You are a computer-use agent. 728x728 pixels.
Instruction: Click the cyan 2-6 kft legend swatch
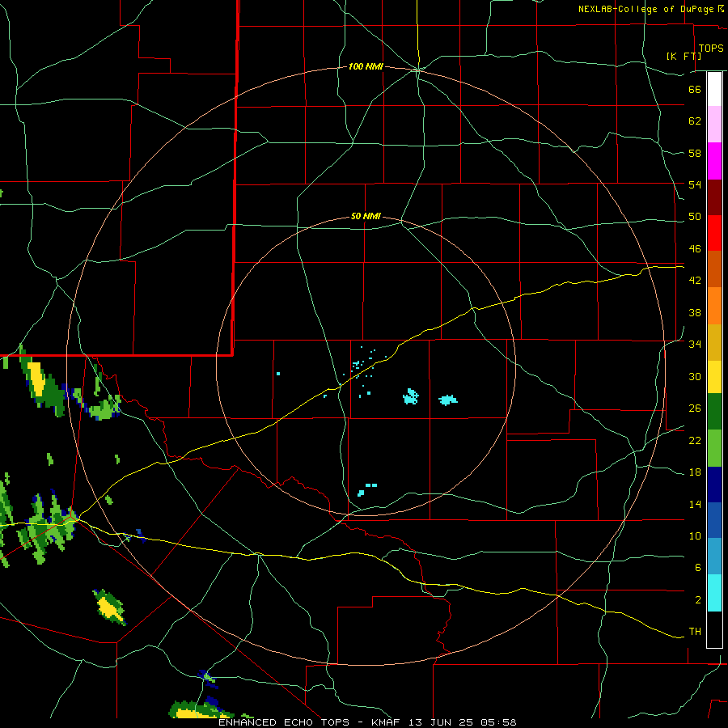[714, 593]
